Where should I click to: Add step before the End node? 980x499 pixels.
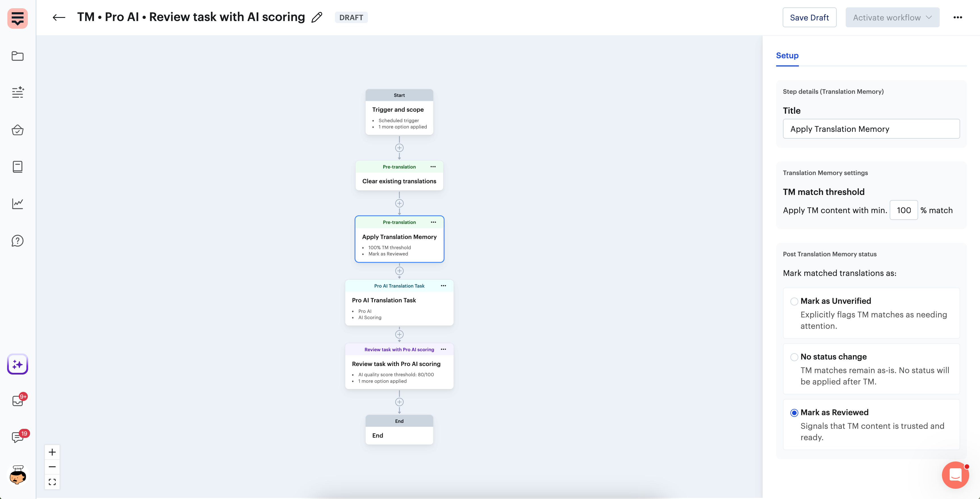tap(399, 402)
